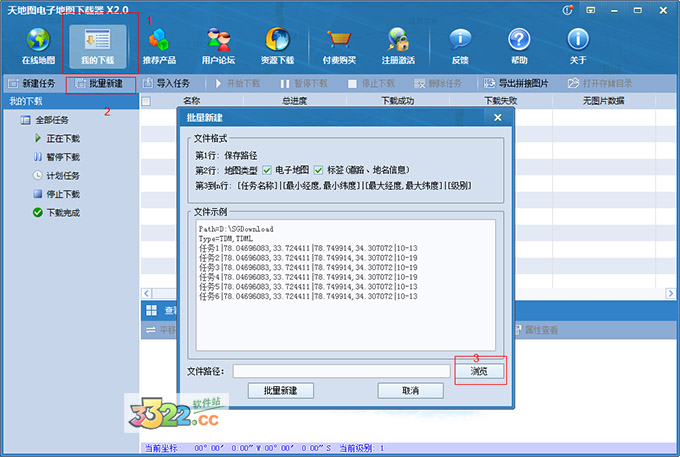Click the 暂停下载 pause download button
This screenshot has height=457, width=680.
[x=304, y=83]
